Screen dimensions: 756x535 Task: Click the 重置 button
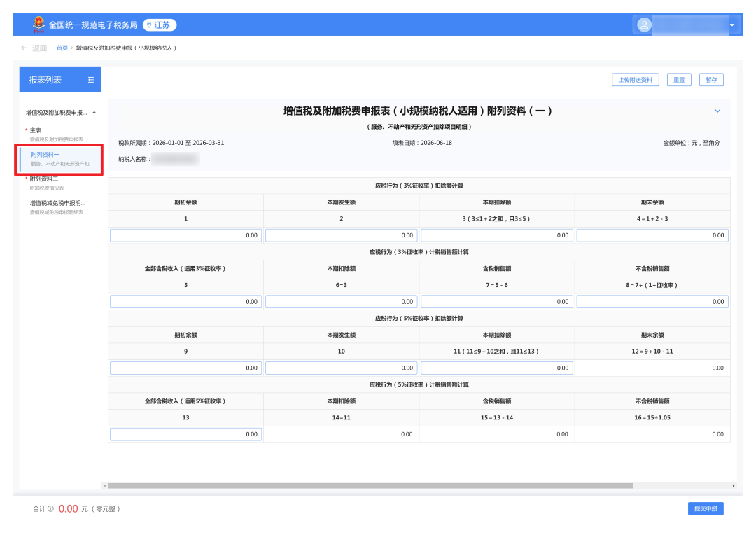tap(679, 80)
